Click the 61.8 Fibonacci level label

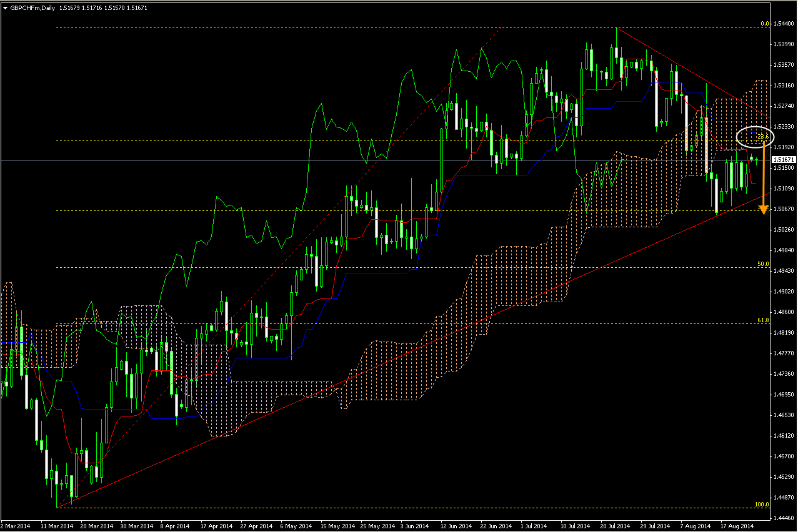[763, 320]
